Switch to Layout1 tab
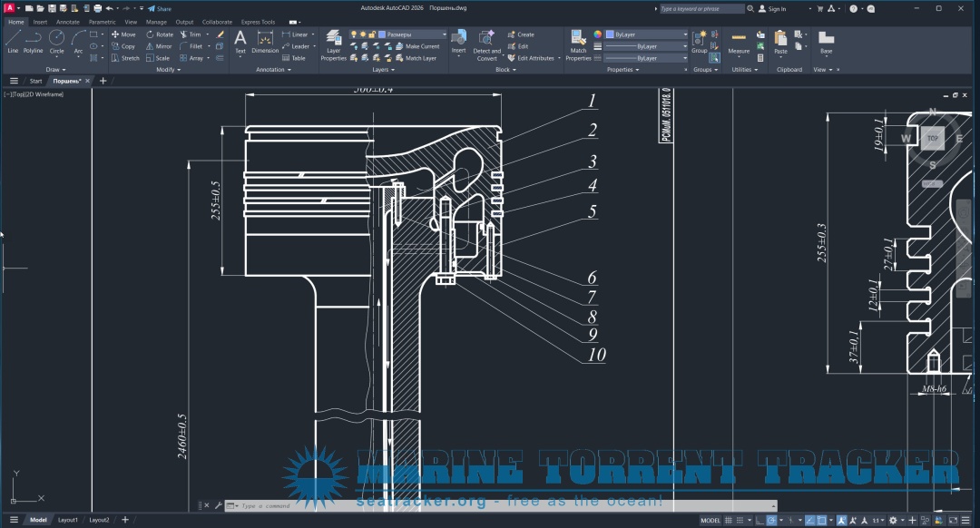Screen dimensions: 980x528 [x=67, y=520]
